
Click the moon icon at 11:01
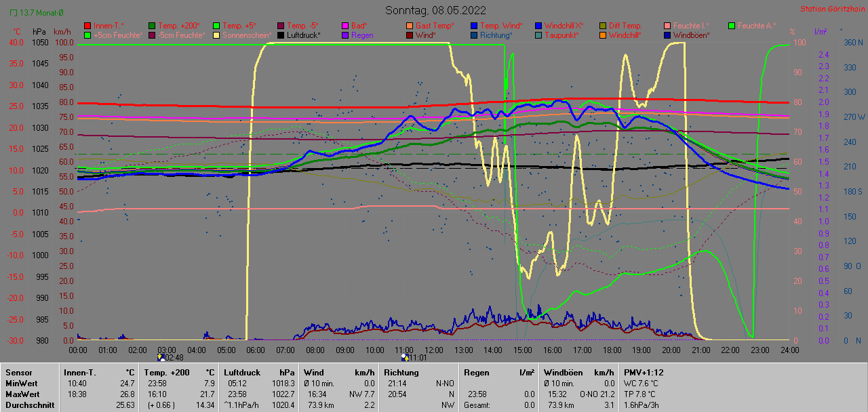pyautogui.click(x=405, y=357)
